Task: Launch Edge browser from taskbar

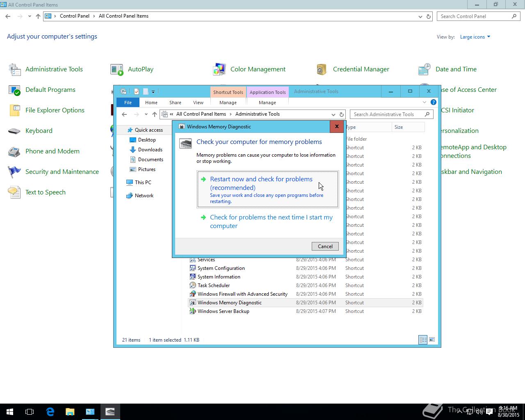Action: coord(50,412)
